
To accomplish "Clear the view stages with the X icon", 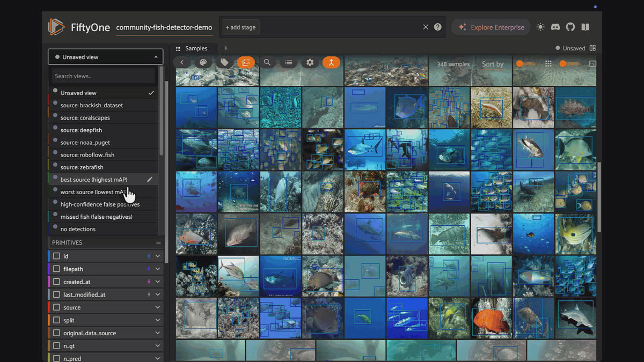I will (x=426, y=27).
